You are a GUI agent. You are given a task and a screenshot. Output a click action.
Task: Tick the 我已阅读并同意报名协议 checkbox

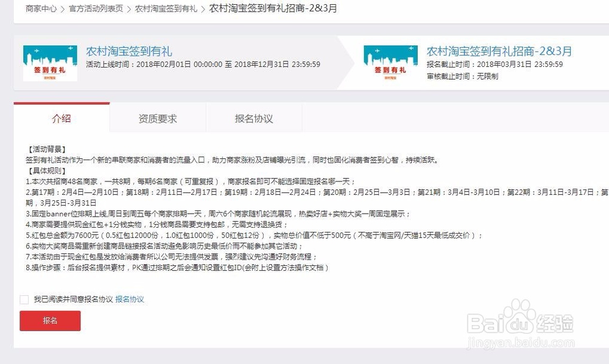tap(24, 299)
